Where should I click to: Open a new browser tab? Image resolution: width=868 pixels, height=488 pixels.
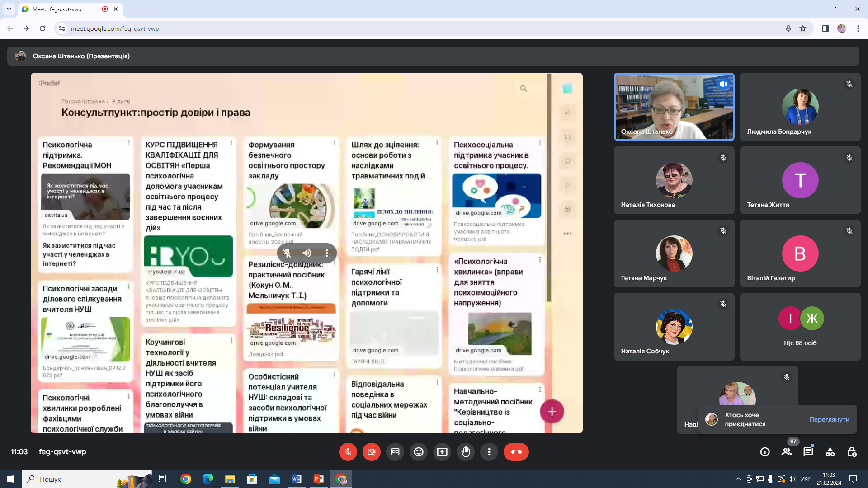point(132,9)
